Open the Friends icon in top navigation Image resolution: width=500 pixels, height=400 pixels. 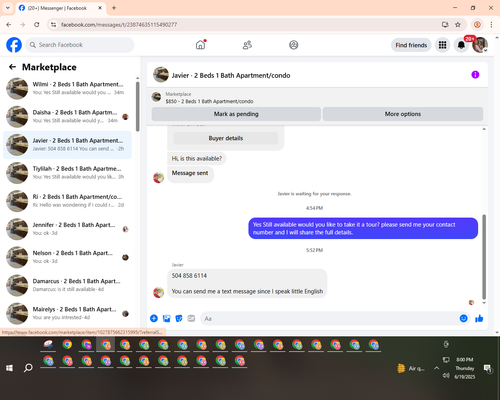click(247, 45)
